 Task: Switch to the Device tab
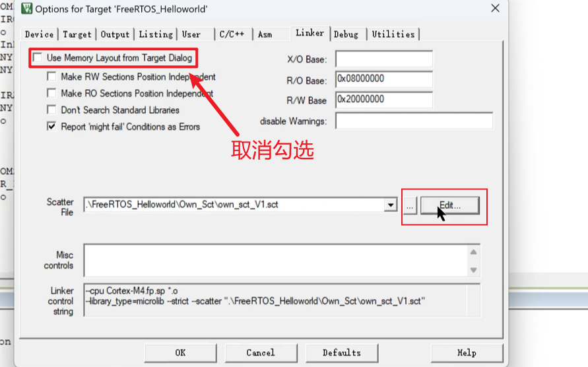tap(40, 34)
